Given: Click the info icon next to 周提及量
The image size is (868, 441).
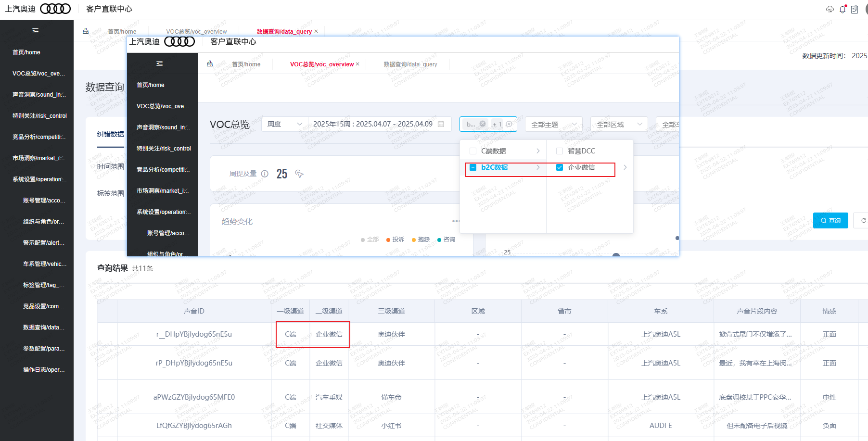Looking at the screenshot, I should click(x=265, y=174).
